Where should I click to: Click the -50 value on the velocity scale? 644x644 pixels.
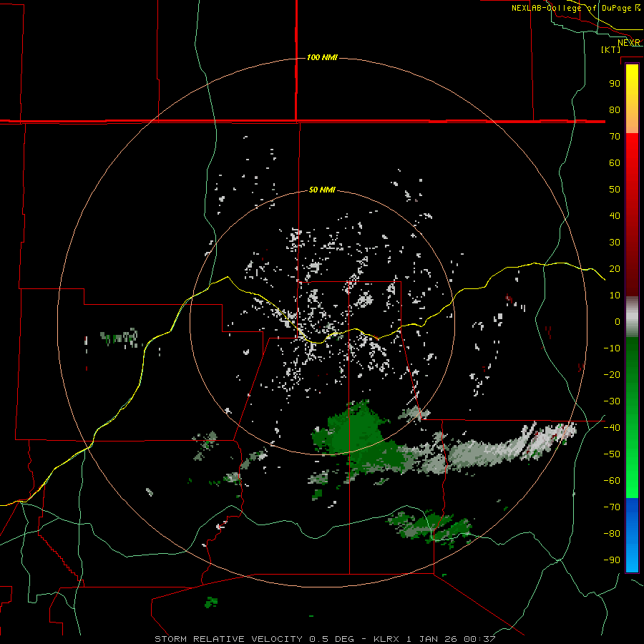[612, 454]
